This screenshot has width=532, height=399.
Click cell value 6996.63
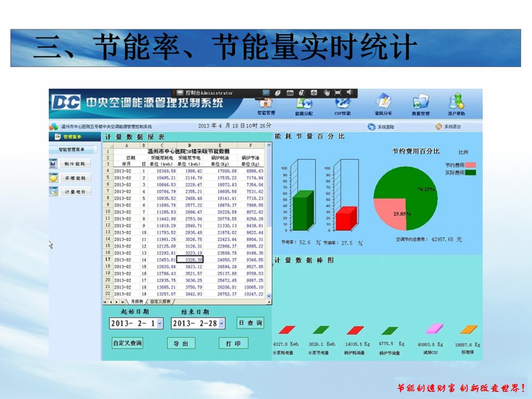(x=255, y=171)
